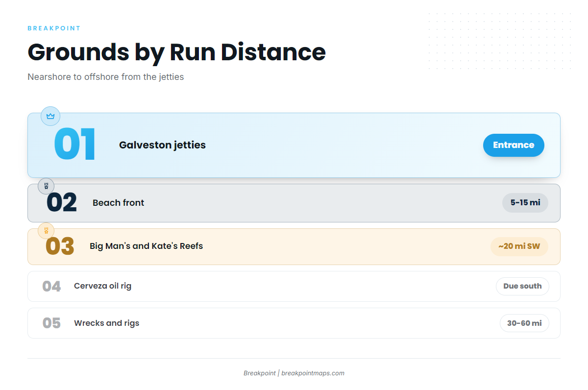Click the 03 rank number
The height and width of the screenshot is (390, 588).
pos(60,246)
